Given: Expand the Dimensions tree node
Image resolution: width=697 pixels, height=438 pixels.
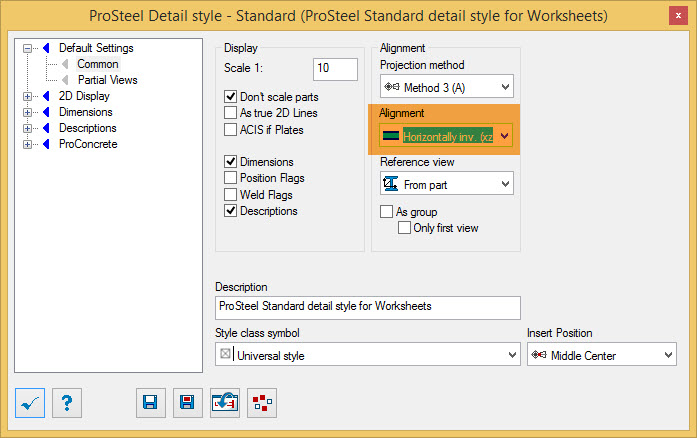Looking at the screenshot, I should 28,113.
